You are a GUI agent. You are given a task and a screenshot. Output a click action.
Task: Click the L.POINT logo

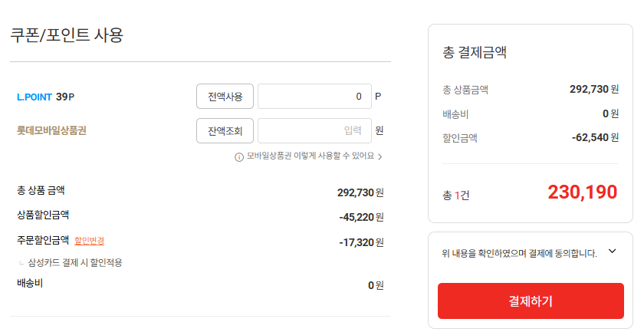pos(34,97)
